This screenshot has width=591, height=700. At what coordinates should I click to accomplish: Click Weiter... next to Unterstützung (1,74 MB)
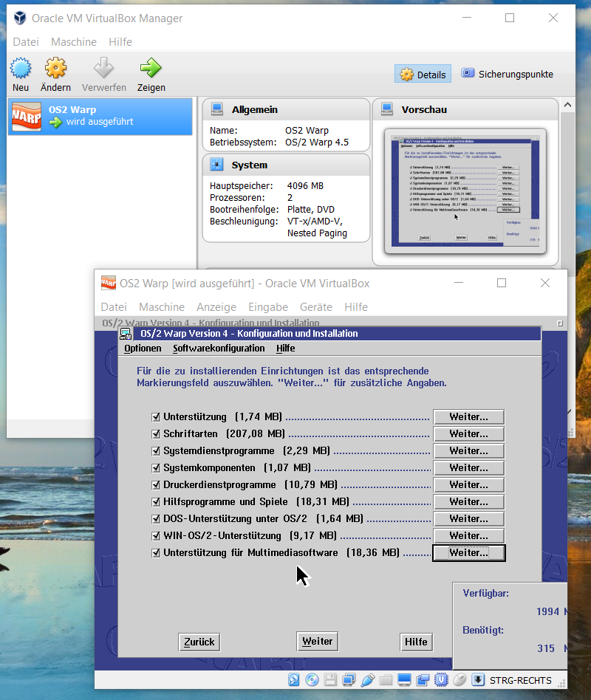click(468, 417)
